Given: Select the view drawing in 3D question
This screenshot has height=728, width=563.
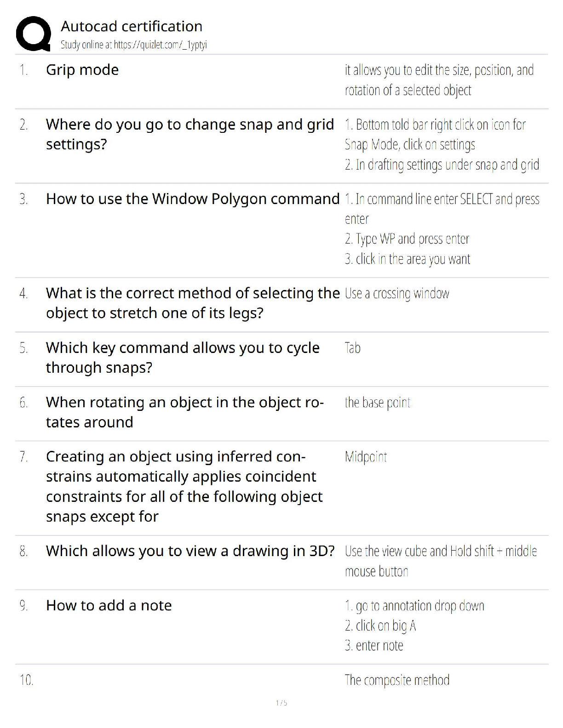Looking at the screenshot, I should coord(190,551).
